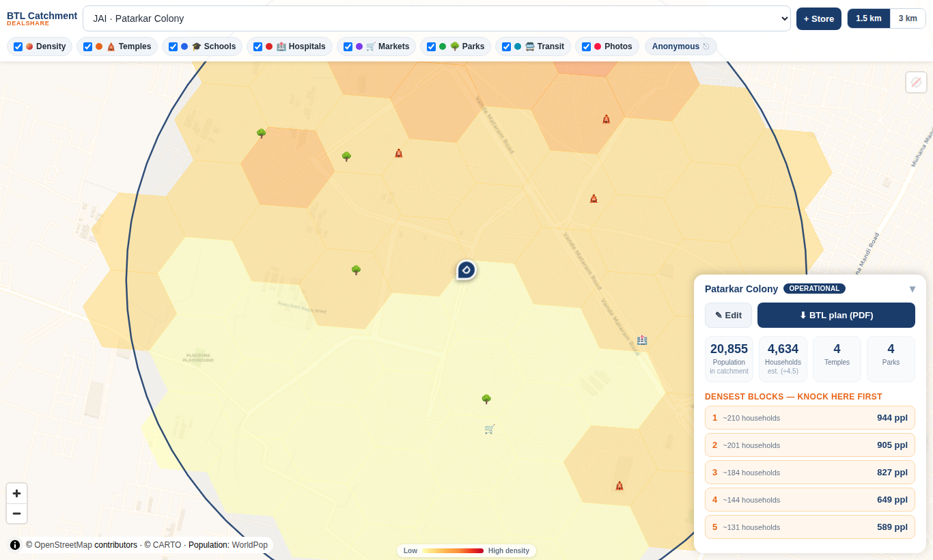Zoom out with the minus button
The image size is (933, 560).
(16, 514)
